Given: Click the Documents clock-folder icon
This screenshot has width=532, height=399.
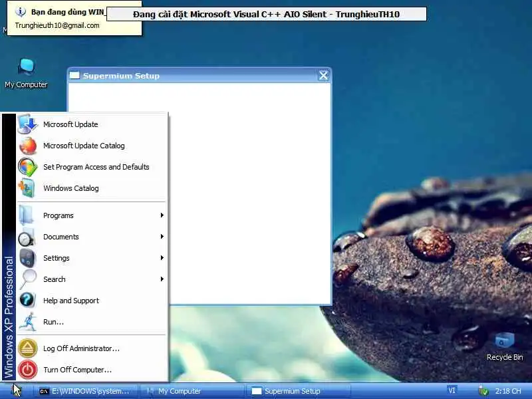Looking at the screenshot, I should (x=27, y=237).
